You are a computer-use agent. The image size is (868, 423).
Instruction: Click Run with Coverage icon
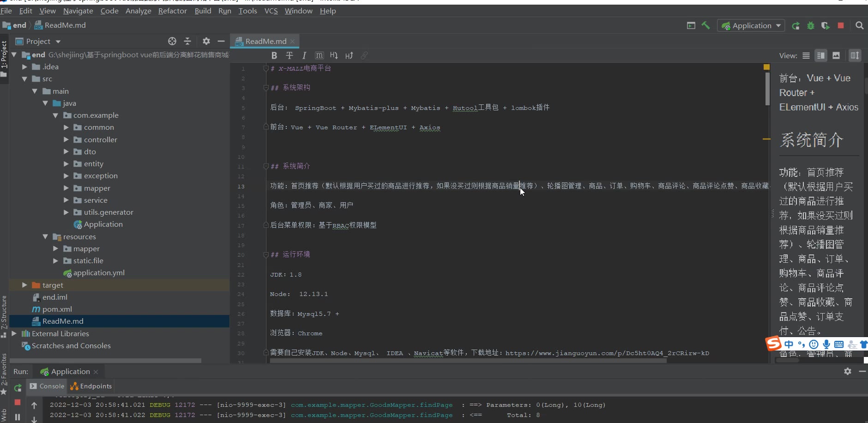click(x=826, y=26)
